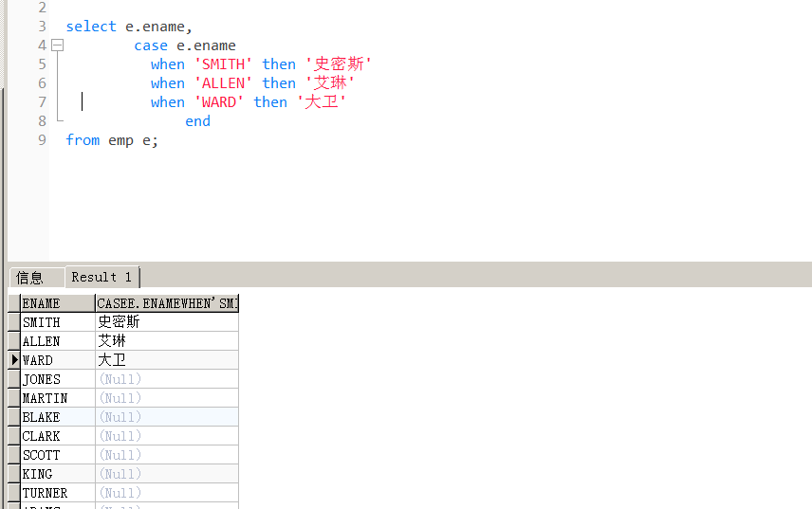The width and height of the screenshot is (812, 509).
Task: Click the '史密斯' string literal in editor
Action: tap(339, 64)
